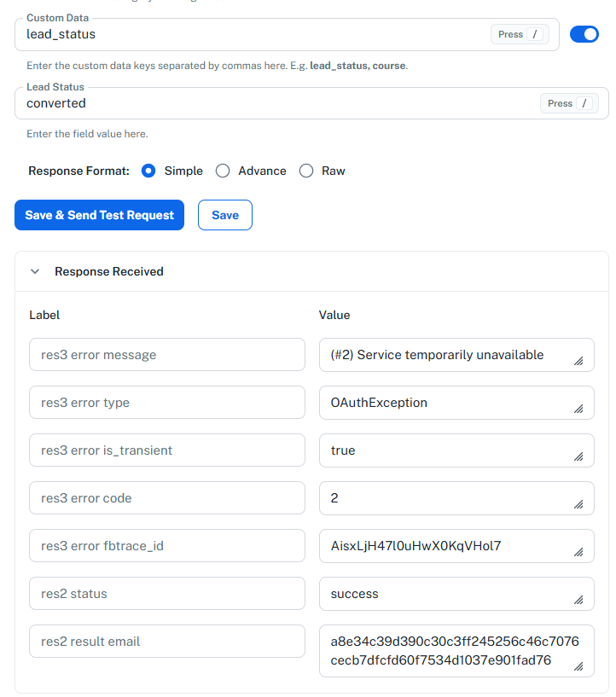Click the AisxLjH47l0uHwX0KqVHol7 value box
The width and height of the screenshot is (616, 697).
(x=456, y=546)
